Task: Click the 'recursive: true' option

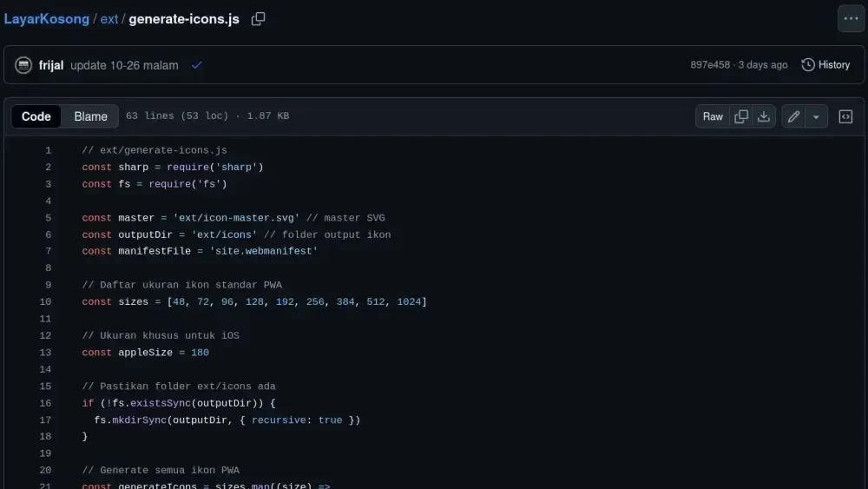Action: [297, 420]
